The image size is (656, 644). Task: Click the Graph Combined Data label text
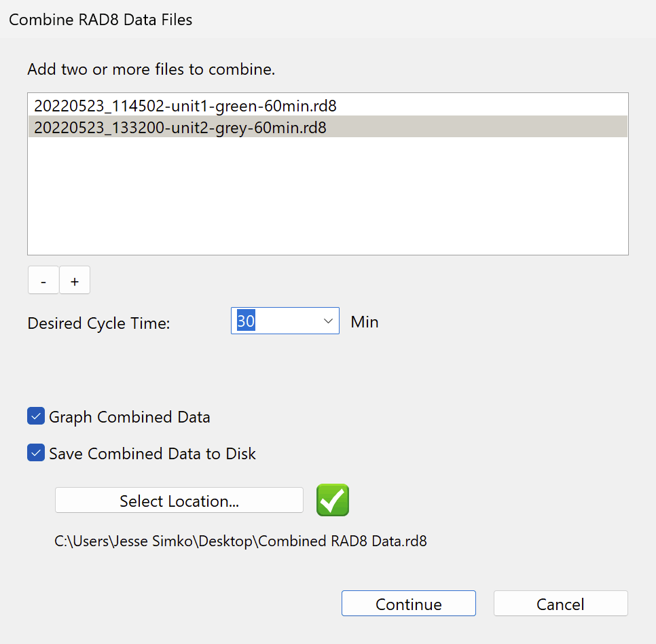(129, 417)
